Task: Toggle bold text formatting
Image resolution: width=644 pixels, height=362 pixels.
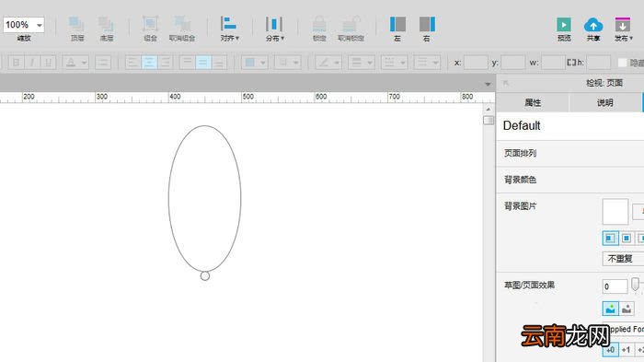Action: pos(16,63)
